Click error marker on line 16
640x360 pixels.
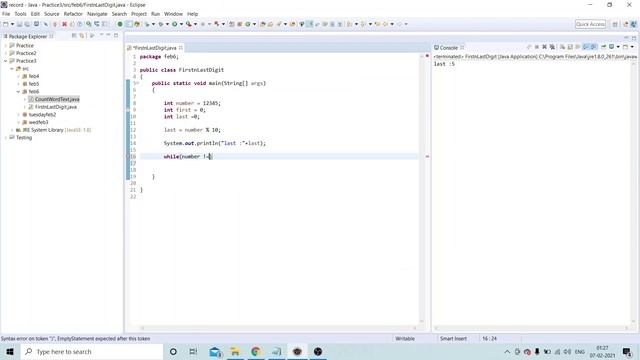tap(128, 156)
